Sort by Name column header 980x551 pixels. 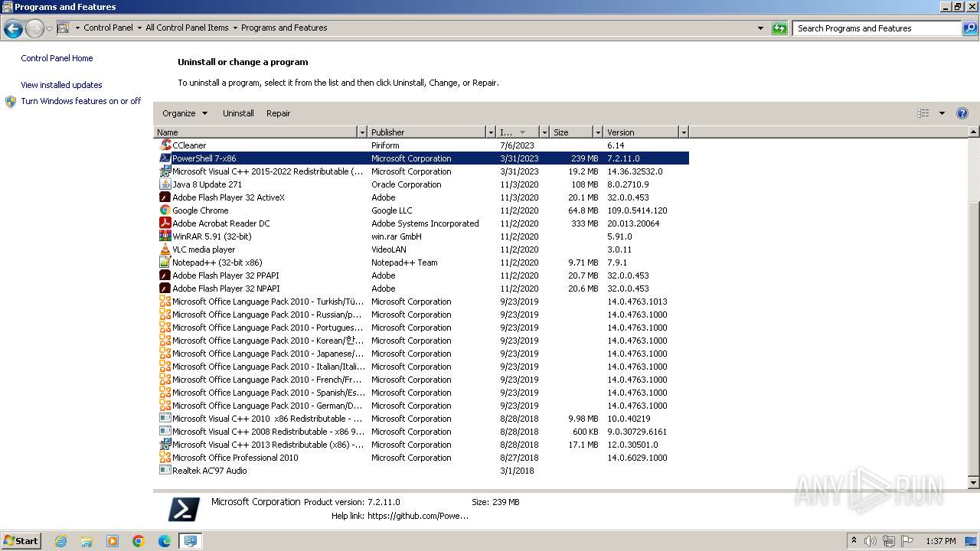pos(256,132)
